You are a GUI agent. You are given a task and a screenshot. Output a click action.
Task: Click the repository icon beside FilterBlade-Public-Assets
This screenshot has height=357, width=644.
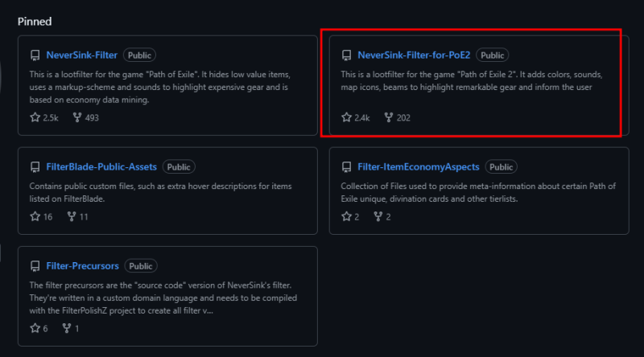pyautogui.click(x=35, y=167)
